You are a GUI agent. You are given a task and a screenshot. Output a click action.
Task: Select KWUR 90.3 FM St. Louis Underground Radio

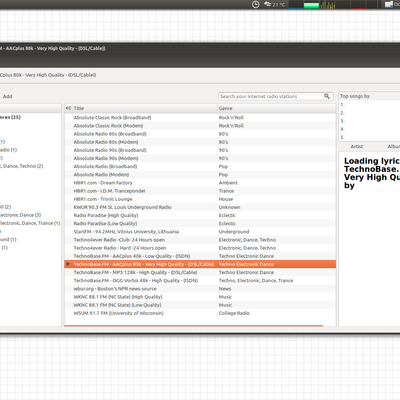[200, 207]
